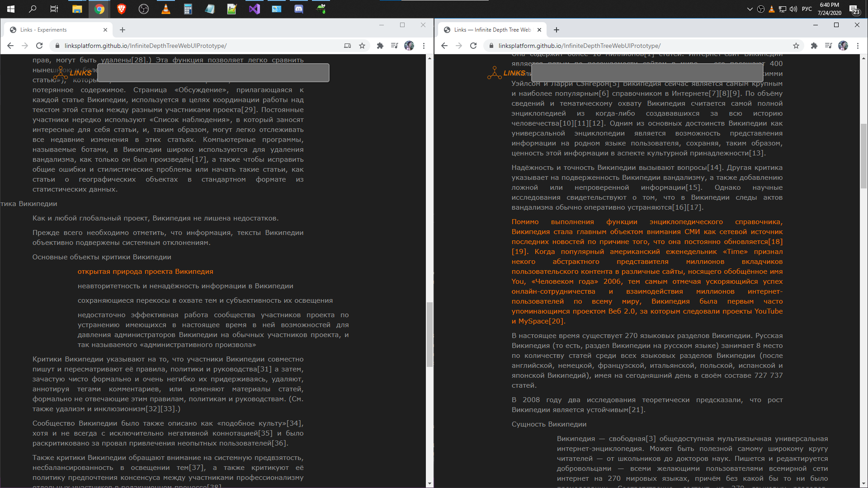This screenshot has width=868, height=488.
Task: Open the Chrome menu in the left window
Action: click(424, 46)
